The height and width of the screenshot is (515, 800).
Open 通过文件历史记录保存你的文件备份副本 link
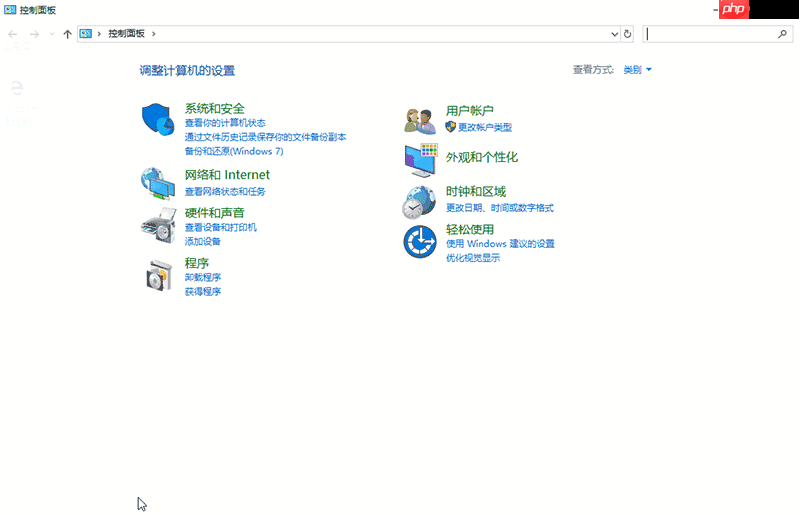(265, 137)
